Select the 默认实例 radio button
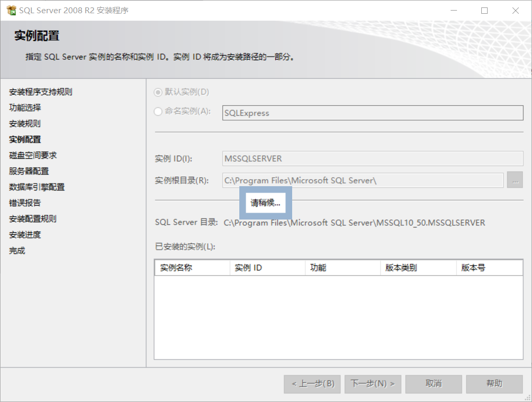This screenshot has height=402, width=532. [158, 92]
